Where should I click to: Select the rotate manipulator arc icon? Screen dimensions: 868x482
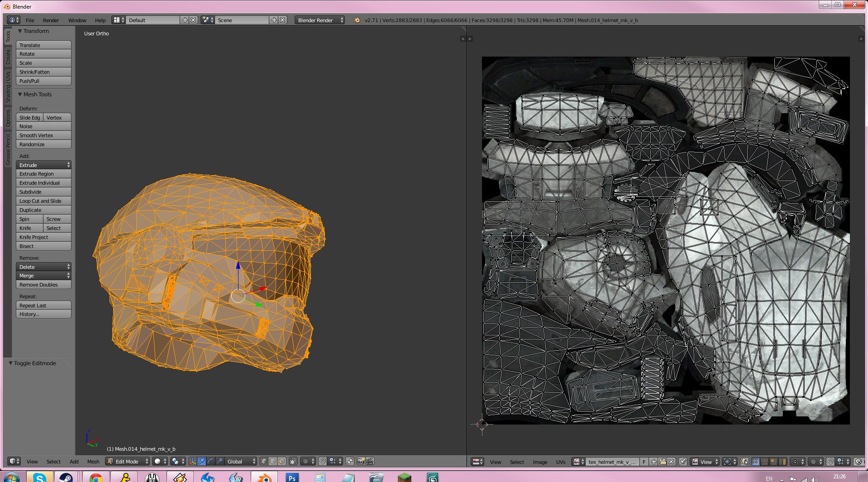[x=210, y=461]
